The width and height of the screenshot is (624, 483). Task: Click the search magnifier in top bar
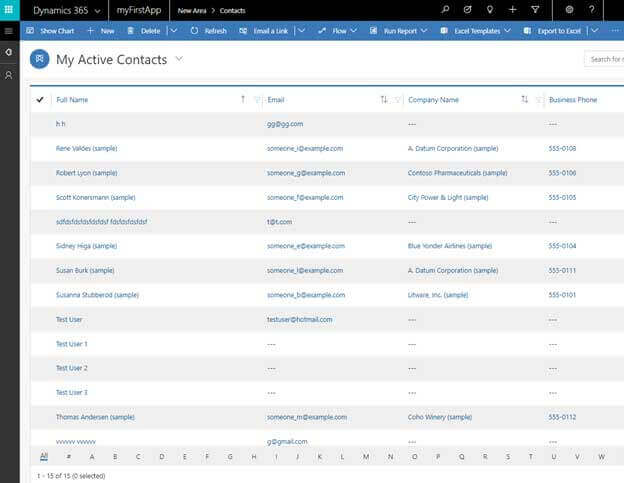pos(446,9)
